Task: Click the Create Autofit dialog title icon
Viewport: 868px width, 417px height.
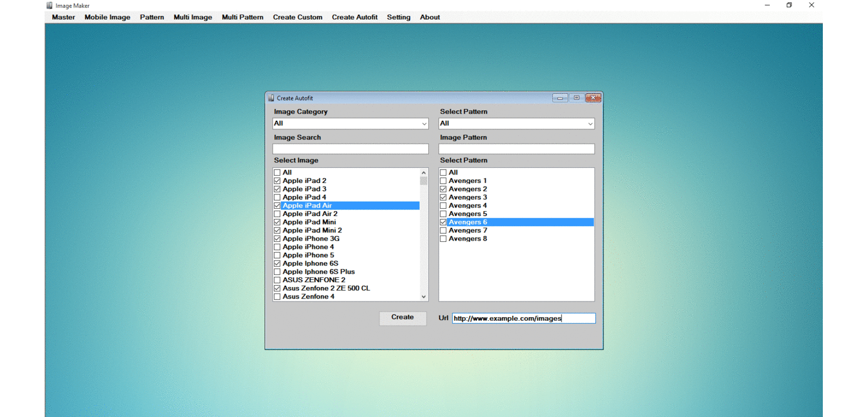Action: pos(271,98)
